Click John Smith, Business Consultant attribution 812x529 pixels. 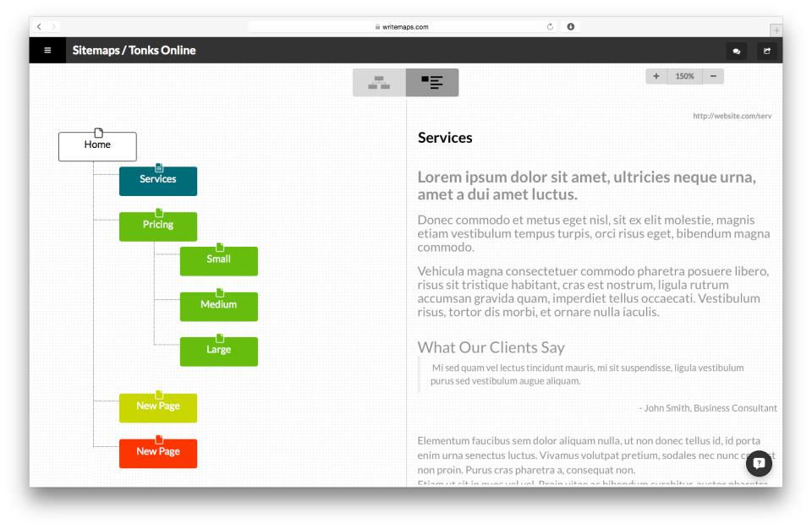(x=708, y=408)
